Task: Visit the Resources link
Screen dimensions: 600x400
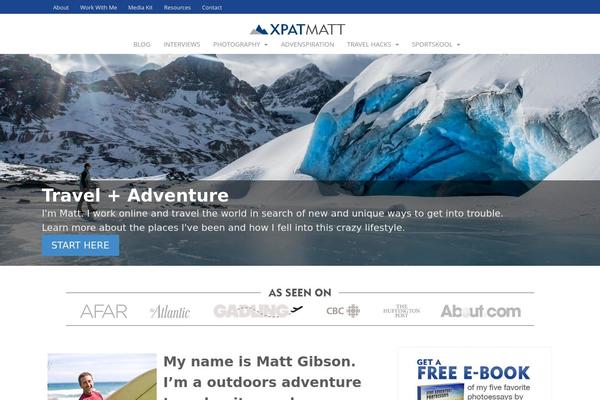Action: [177, 7]
